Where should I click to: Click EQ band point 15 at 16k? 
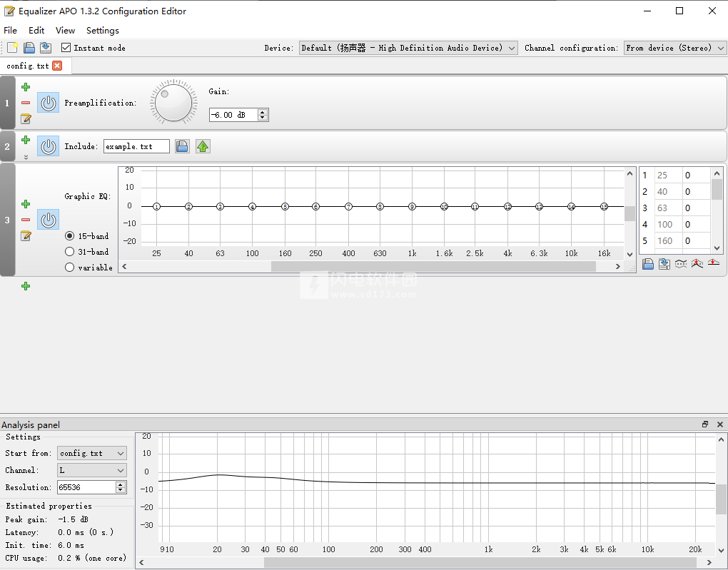pos(604,207)
